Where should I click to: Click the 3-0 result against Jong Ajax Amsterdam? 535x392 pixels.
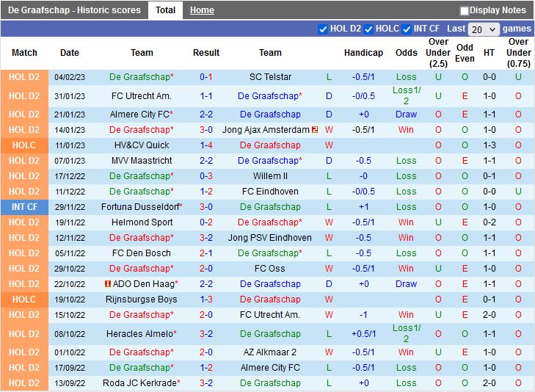pos(206,130)
